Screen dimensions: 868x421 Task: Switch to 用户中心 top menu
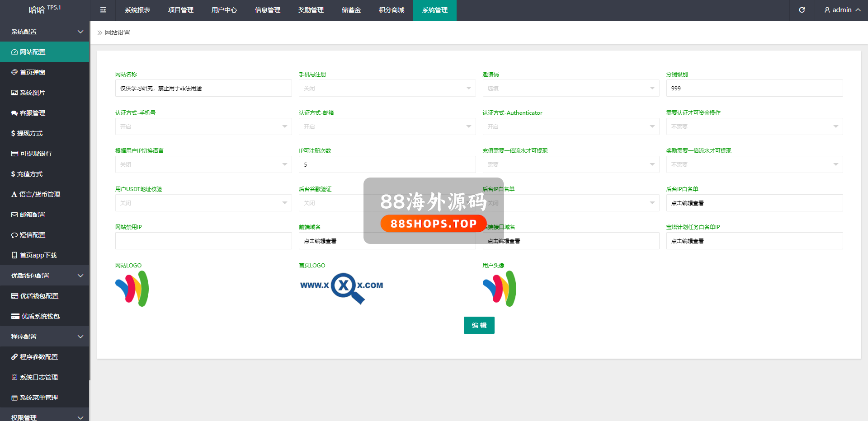click(x=224, y=10)
